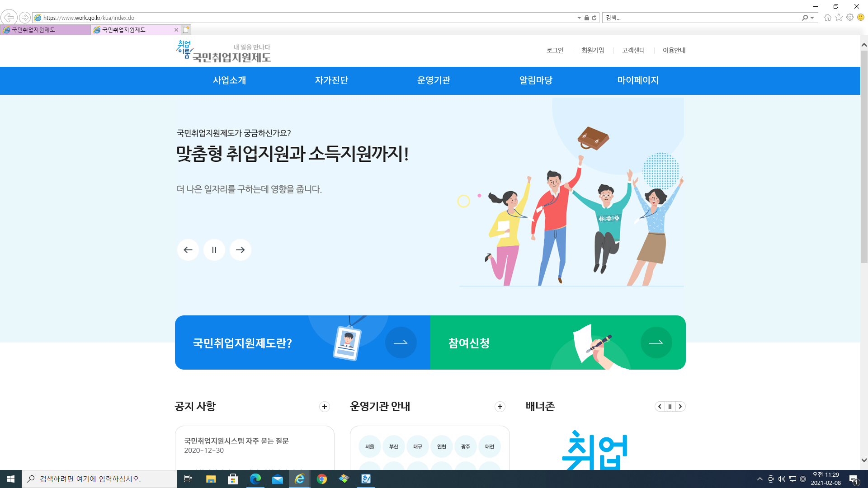Select the 서울 region bubble

point(370,446)
